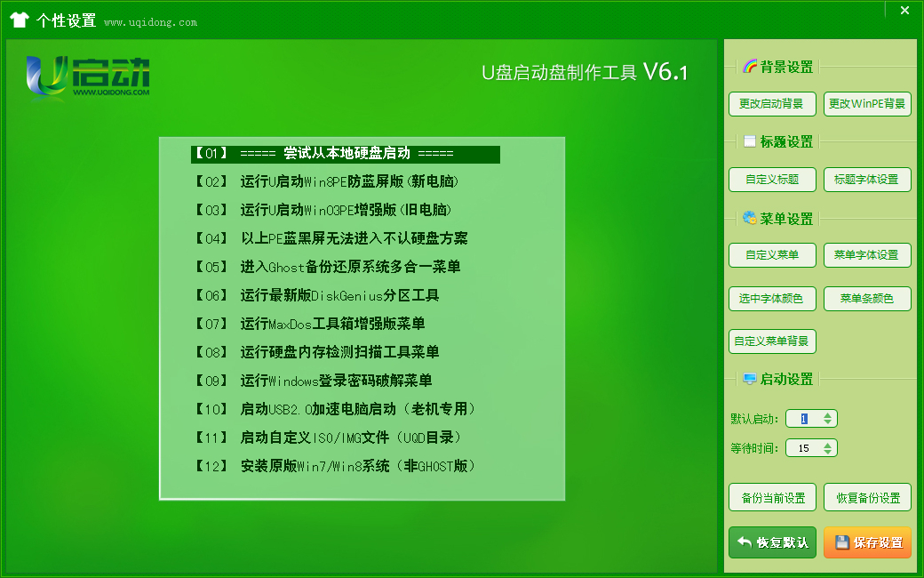Open 标题字体设置
Viewport: 924px width, 578px height.
coord(867,180)
